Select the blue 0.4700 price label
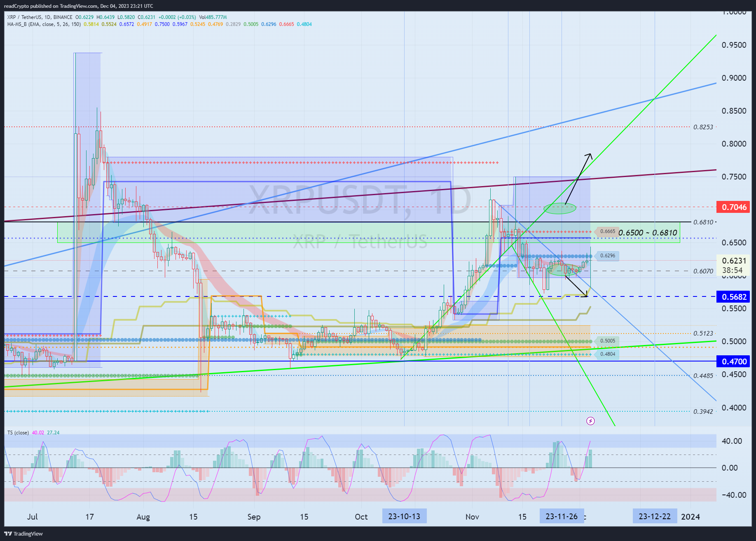Screen dimensions: 756x541 (734, 361)
